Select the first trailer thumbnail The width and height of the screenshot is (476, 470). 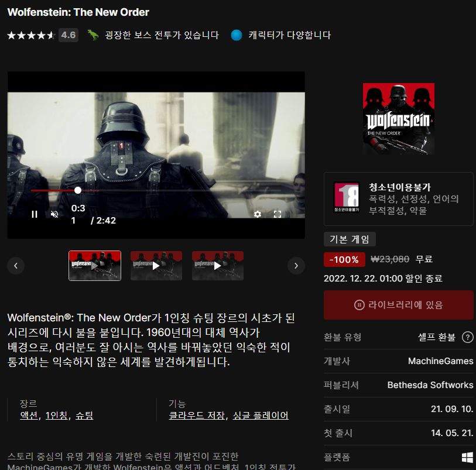(x=95, y=266)
